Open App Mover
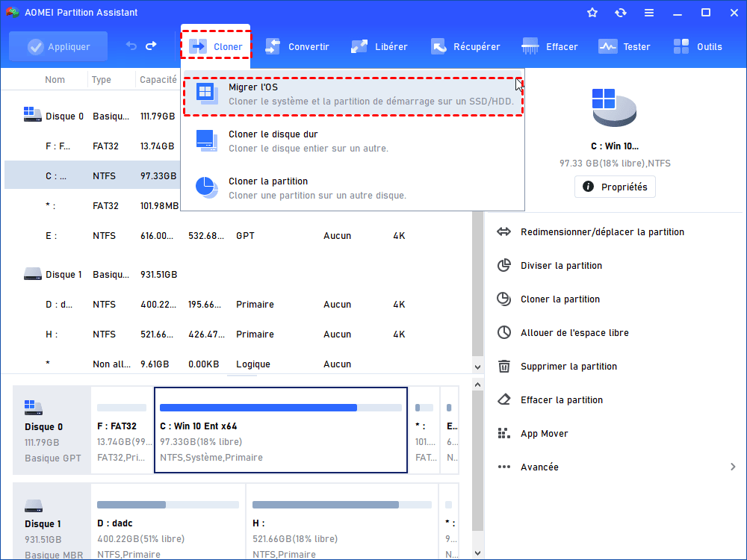The width and height of the screenshot is (747, 560). (544, 433)
